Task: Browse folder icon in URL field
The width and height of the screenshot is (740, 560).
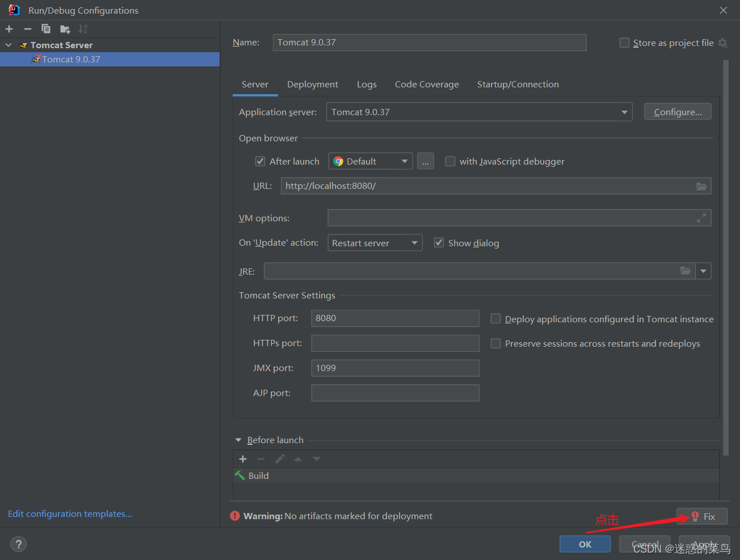Action: point(701,186)
